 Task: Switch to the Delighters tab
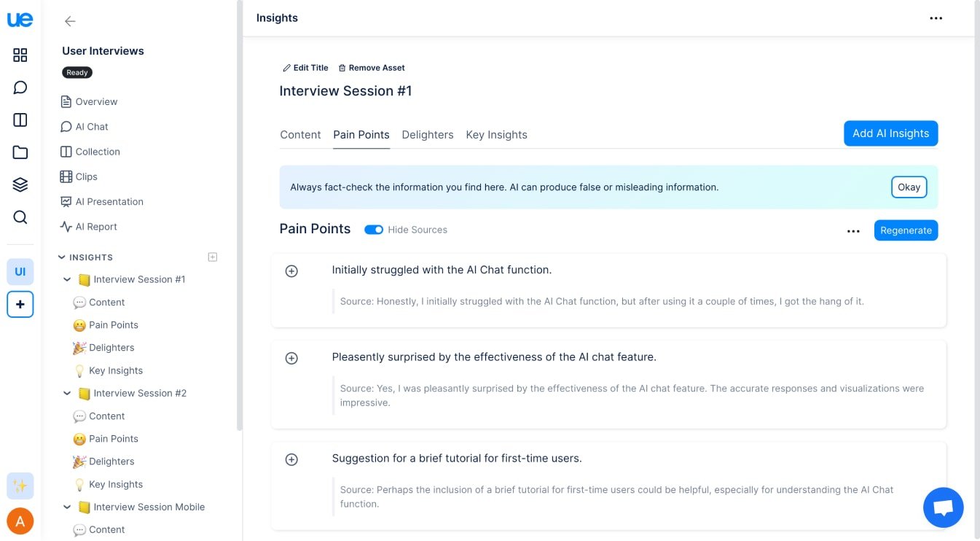[427, 135]
